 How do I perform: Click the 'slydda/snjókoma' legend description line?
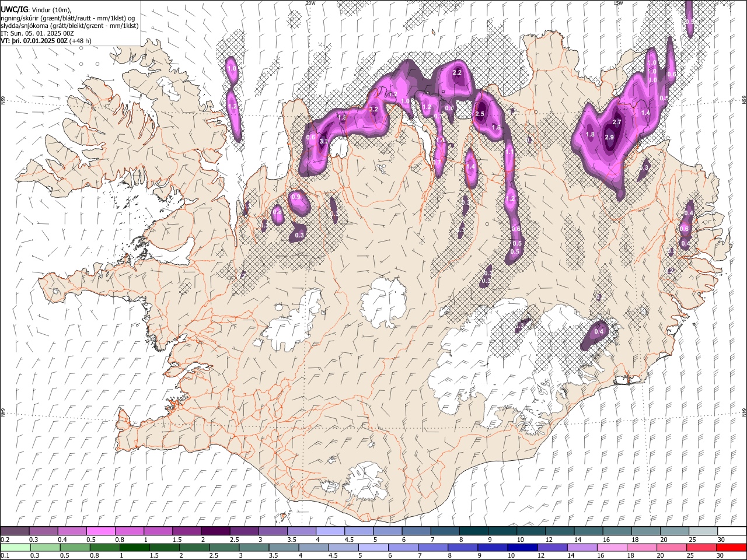coord(69,26)
